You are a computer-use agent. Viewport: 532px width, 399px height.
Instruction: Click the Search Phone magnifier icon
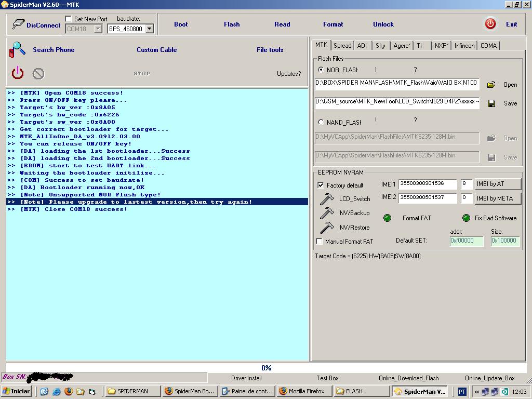click(x=17, y=50)
